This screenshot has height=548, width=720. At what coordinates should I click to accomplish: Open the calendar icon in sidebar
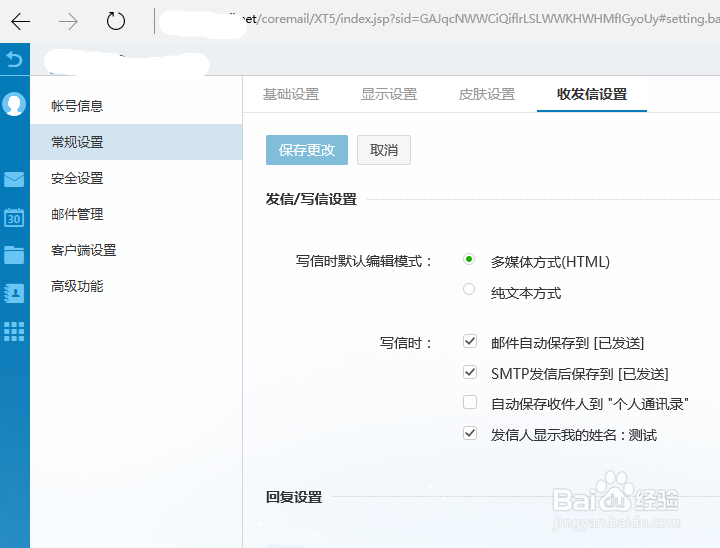pyautogui.click(x=14, y=217)
